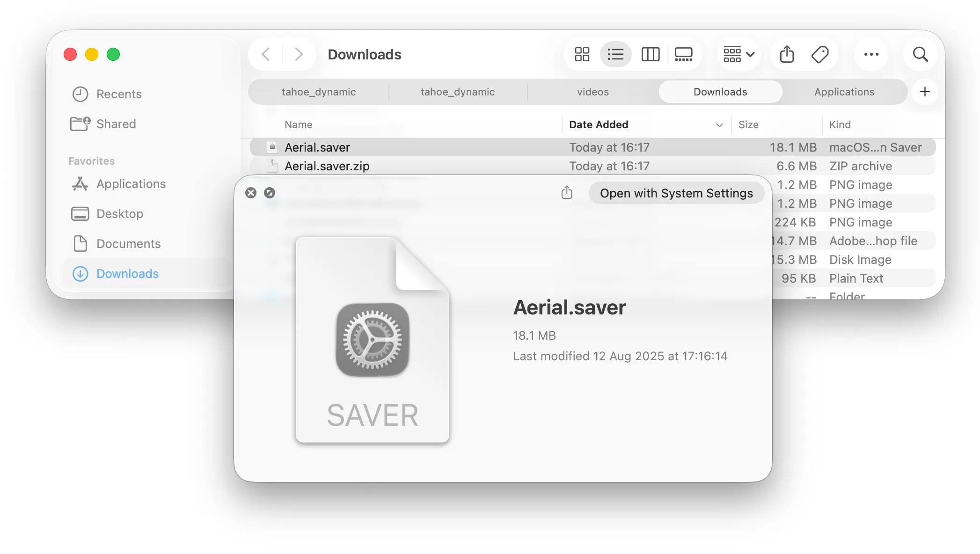Switch to gallery view

coord(684,54)
